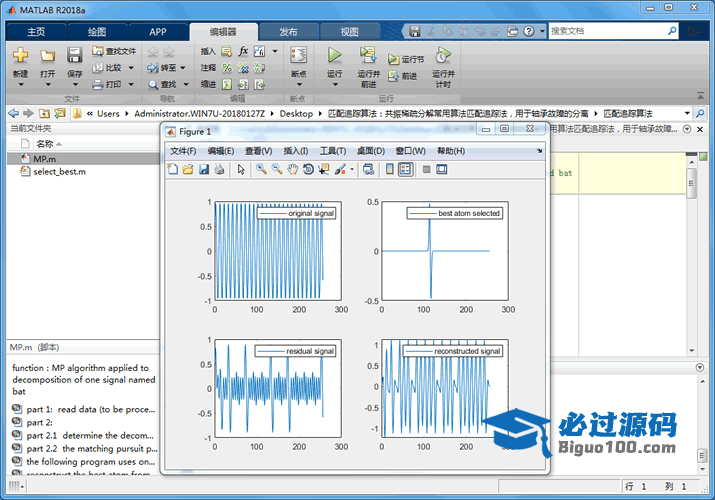Click the fx insert function icon
This screenshot has width=715, height=500.
pyautogui.click(x=244, y=51)
